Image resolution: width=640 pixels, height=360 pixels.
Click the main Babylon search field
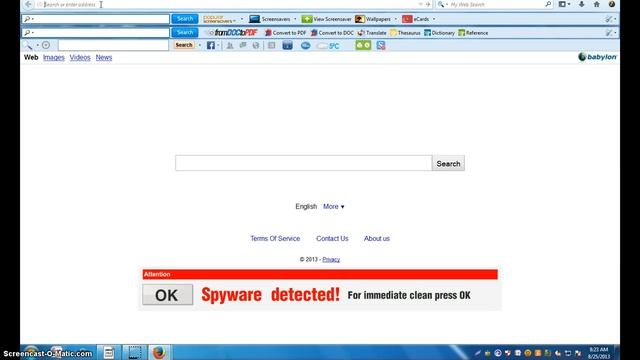[x=303, y=163]
